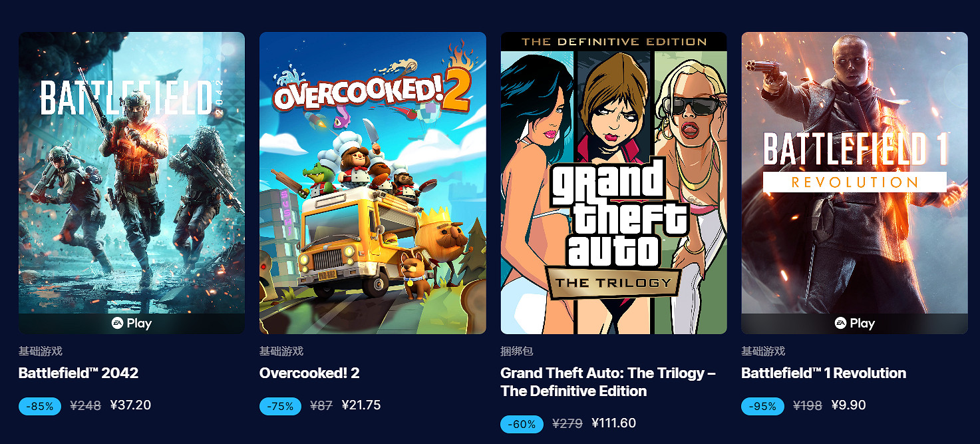Screen dimensions: 980x444
Task: Select the Grand Theft Auto Trilogy cover
Action: pyautogui.click(x=613, y=182)
